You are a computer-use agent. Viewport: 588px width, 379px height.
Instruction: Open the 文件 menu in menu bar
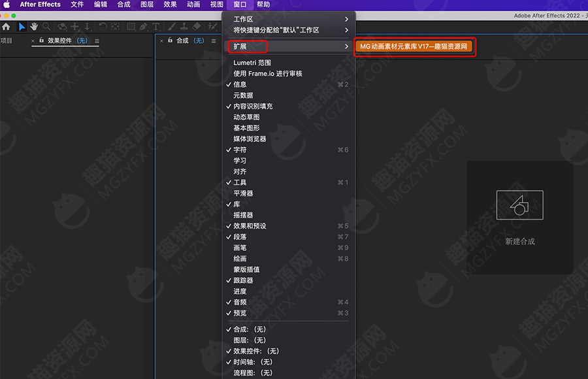(77, 5)
